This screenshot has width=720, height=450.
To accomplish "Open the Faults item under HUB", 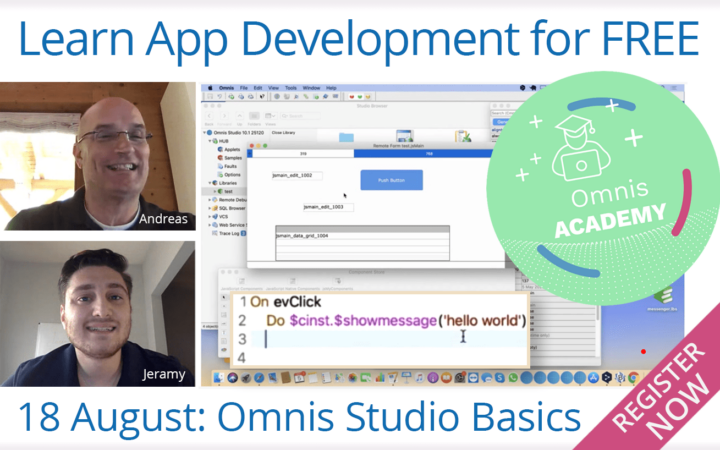I will tap(230, 166).
